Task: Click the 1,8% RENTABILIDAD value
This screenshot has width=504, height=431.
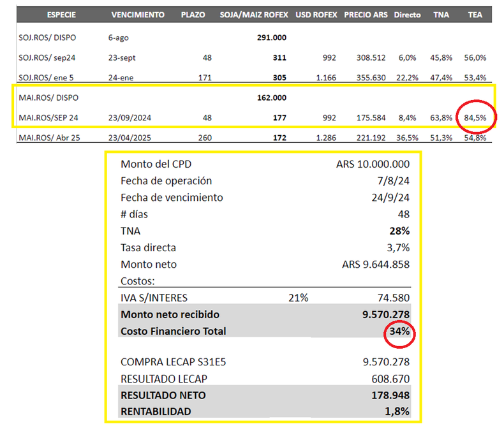Action: [397, 411]
